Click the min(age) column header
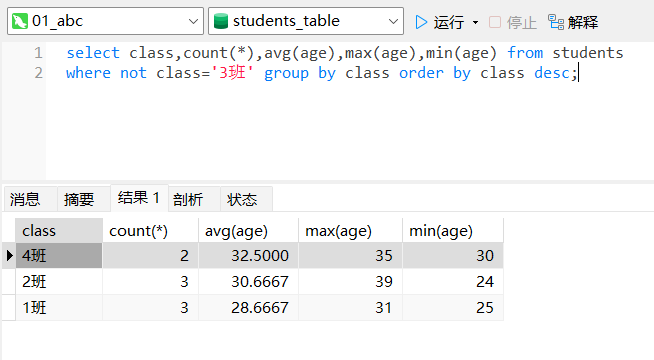Screen dimensions: 654x360 (453, 230)
